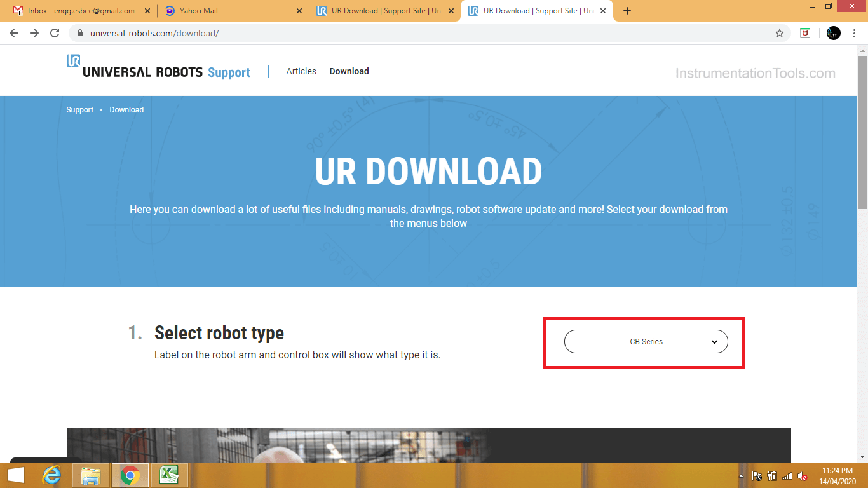
Task: Click the Universal Robots Support logo
Action: tap(158, 67)
